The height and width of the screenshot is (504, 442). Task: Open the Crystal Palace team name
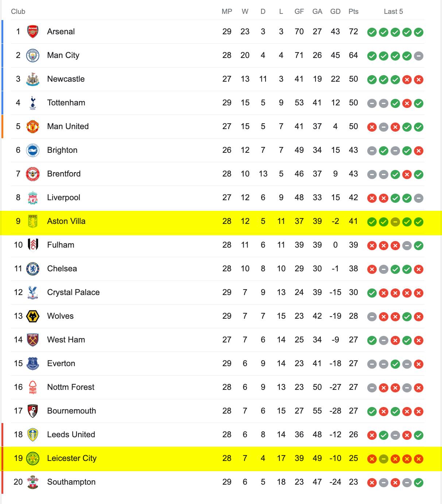73,292
